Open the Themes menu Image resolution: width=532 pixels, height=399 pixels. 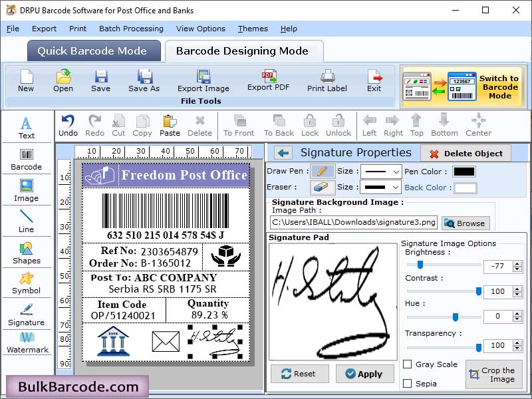(253, 29)
